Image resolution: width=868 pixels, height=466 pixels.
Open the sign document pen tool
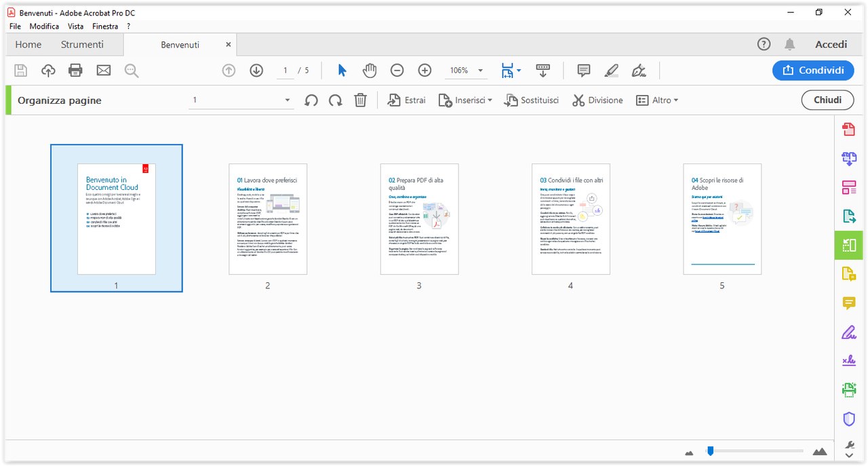tap(639, 71)
